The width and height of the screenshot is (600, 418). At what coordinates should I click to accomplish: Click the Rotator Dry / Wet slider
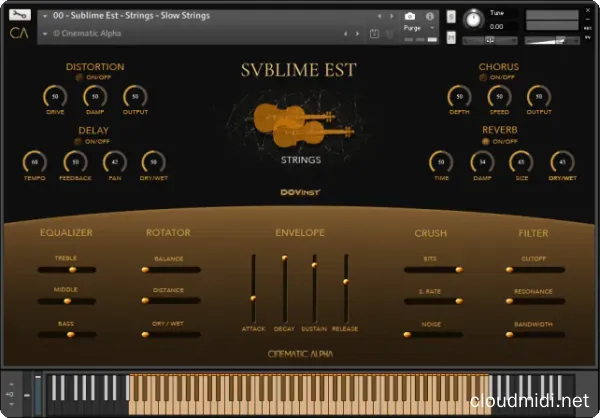click(171, 335)
